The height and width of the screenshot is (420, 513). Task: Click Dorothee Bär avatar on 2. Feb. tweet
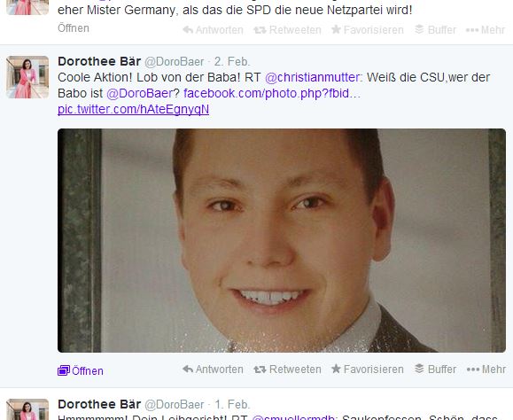(27, 77)
